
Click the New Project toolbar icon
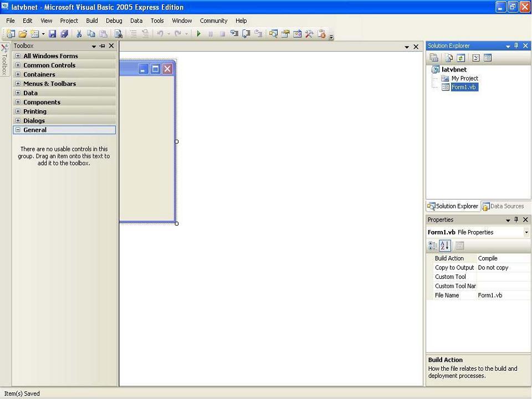11,34
